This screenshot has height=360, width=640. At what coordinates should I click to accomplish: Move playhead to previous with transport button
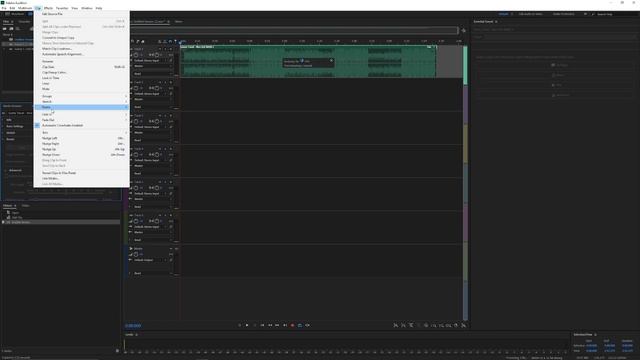pos(262,325)
